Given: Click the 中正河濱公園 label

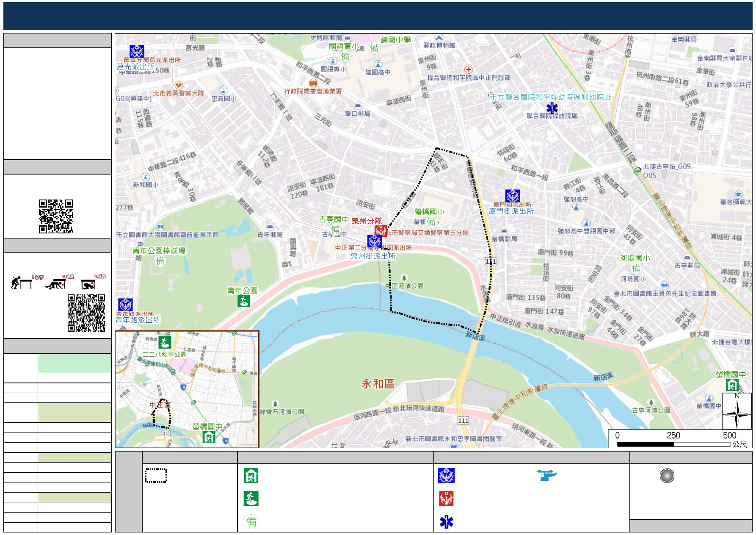Looking at the screenshot, I should 404,286.
